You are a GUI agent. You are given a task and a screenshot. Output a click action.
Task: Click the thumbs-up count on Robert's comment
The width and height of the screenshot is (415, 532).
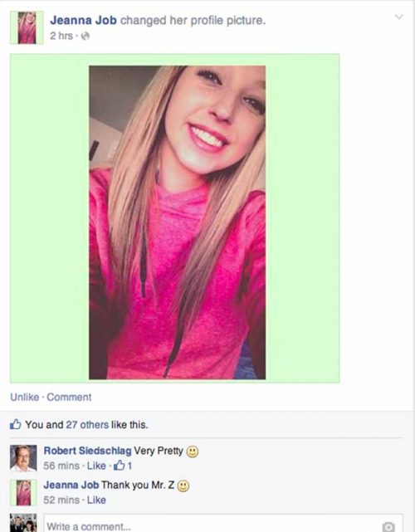123,466
